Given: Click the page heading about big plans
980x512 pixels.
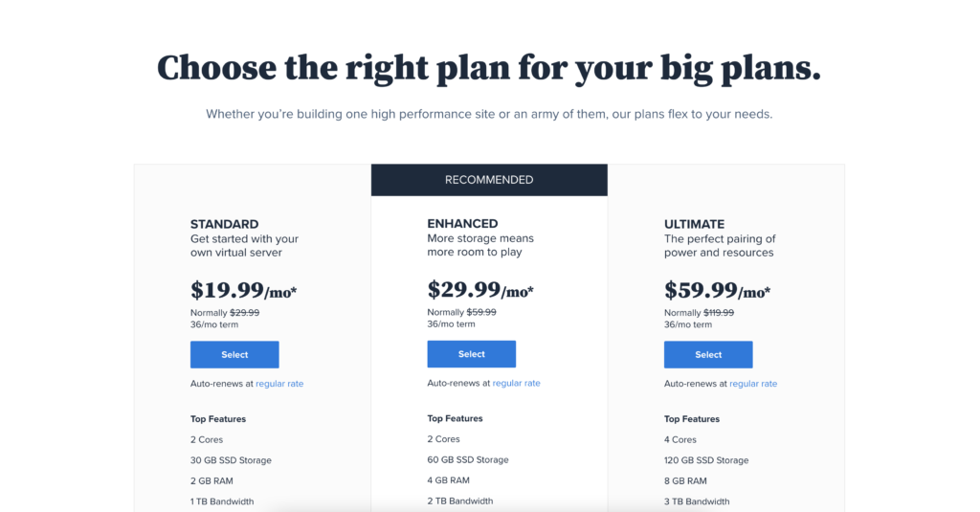Looking at the screenshot, I should click(x=489, y=68).
